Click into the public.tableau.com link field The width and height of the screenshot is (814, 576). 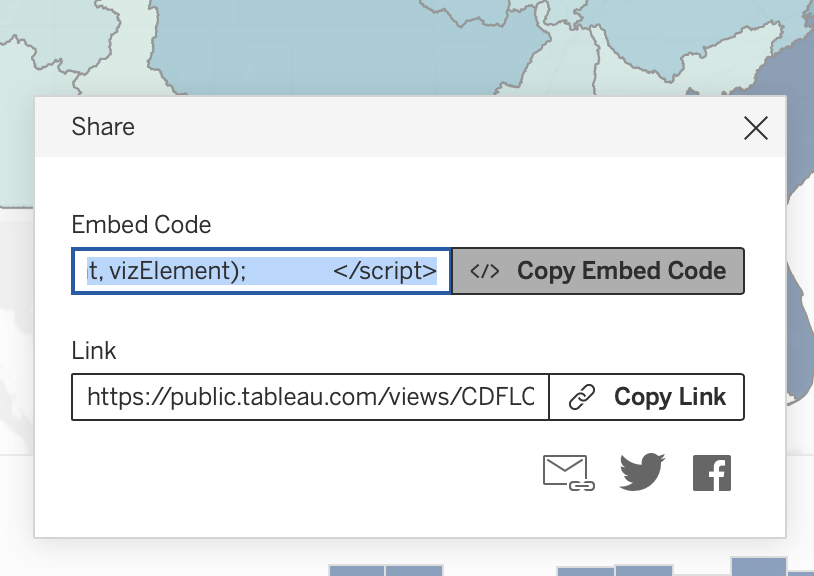pyautogui.click(x=310, y=397)
